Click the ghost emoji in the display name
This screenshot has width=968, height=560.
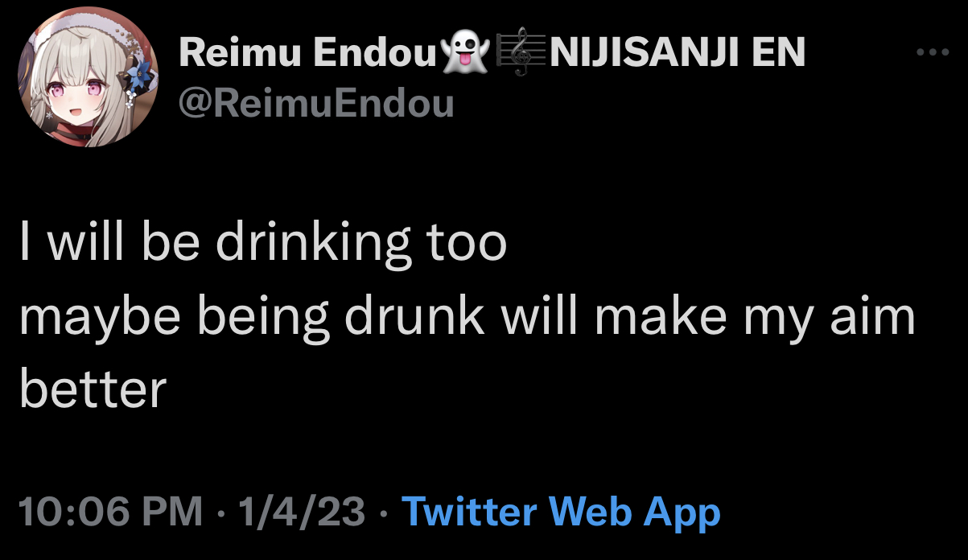(x=467, y=55)
